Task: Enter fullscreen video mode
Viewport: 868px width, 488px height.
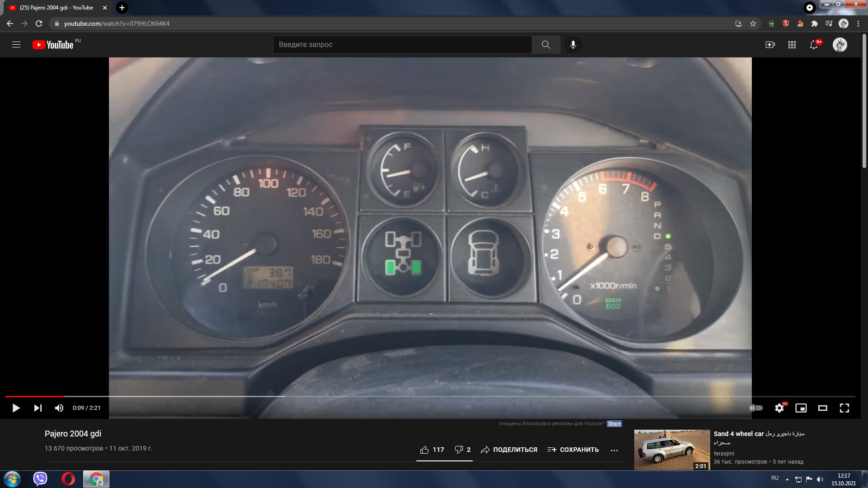Action: 844,408
